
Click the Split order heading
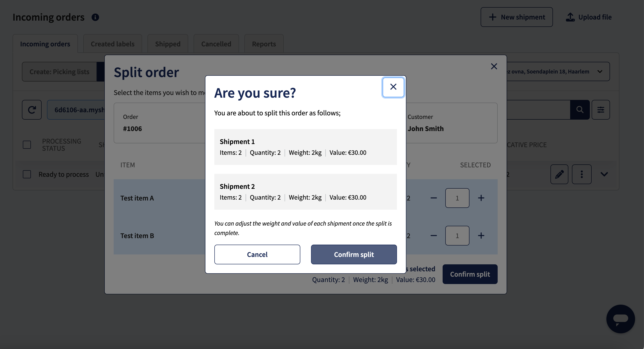(146, 72)
